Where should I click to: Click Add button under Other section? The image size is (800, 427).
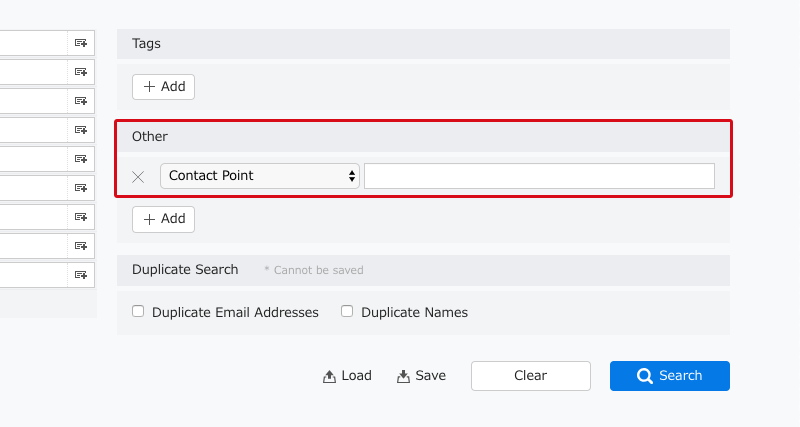coord(163,219)
